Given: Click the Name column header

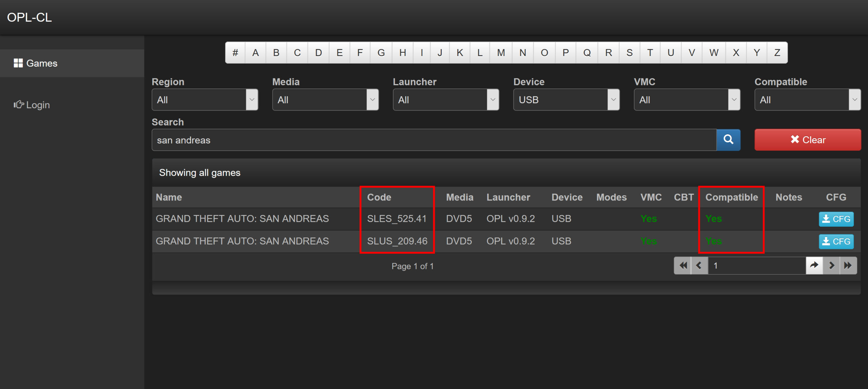Looking at the screenshot, I should (169, 197).
